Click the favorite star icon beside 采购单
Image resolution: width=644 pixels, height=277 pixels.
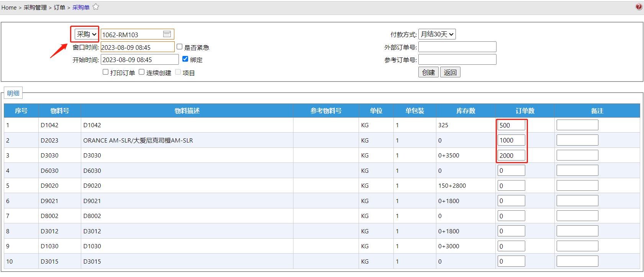point(96,7)
